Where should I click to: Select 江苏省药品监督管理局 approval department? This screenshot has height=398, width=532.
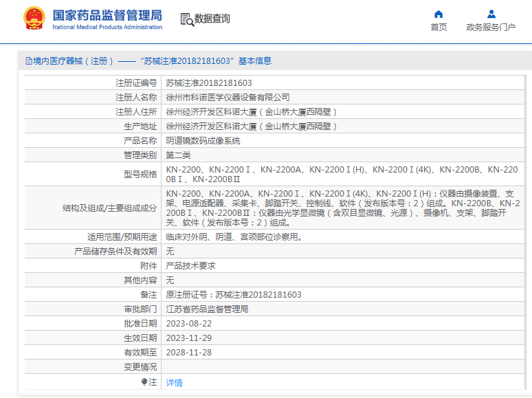click(x=207, y=309)
